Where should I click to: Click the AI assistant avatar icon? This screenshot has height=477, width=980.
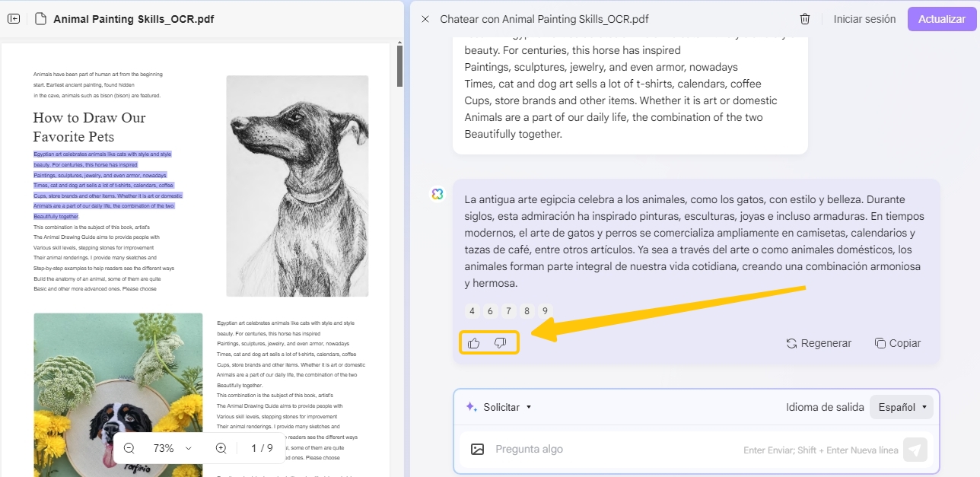[437, 194]
